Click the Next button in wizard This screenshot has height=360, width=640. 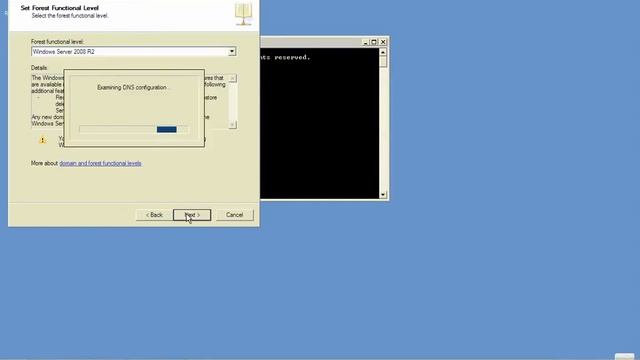(x=192, y=215)
